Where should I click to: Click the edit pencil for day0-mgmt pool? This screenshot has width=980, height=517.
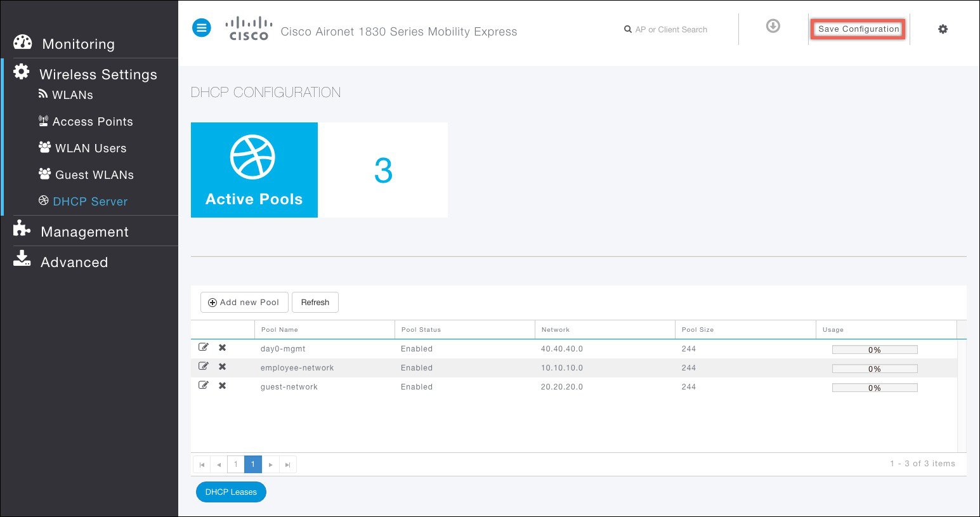point(204,346)
